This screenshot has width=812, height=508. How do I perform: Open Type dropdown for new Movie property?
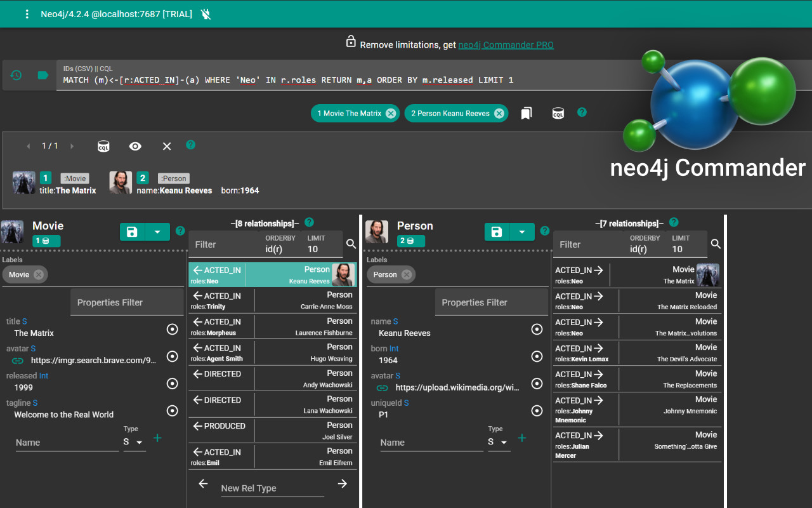tap(134, 442)
